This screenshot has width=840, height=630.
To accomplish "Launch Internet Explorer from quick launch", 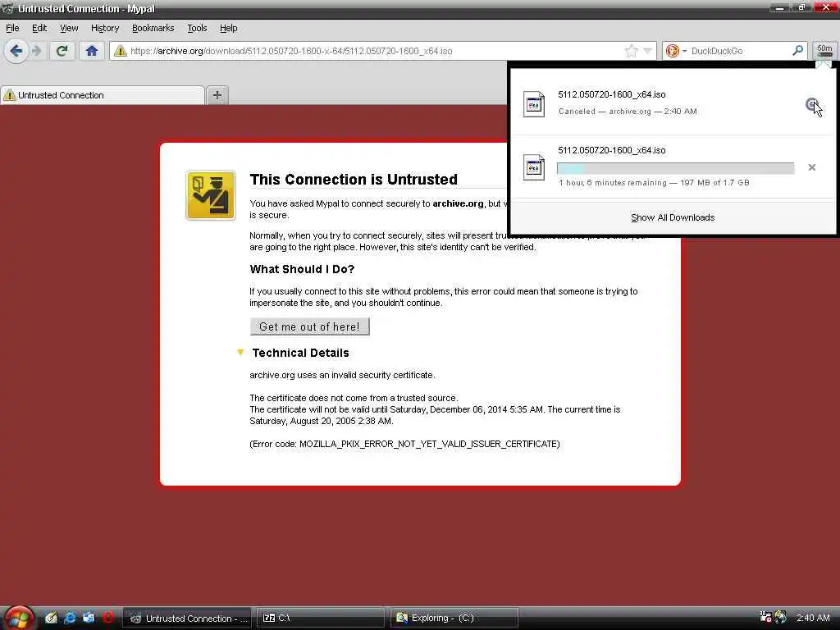I will tap(70, 618).
